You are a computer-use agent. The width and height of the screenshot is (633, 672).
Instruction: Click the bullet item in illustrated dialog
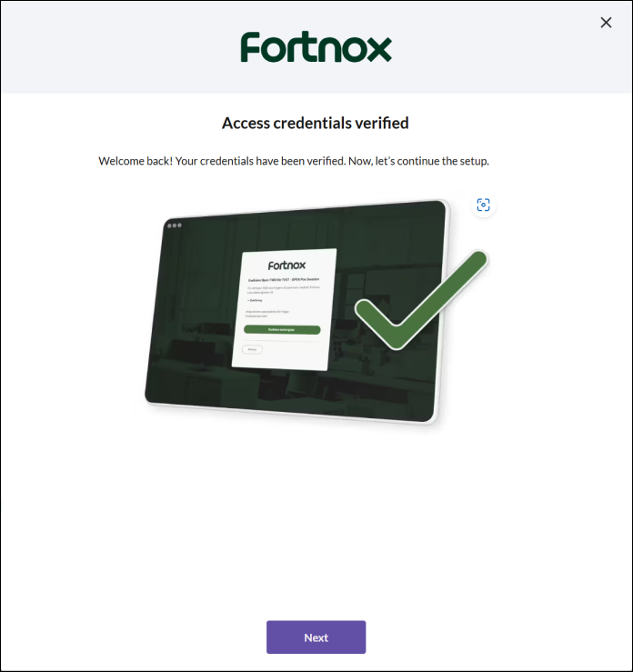pos(255,300)
